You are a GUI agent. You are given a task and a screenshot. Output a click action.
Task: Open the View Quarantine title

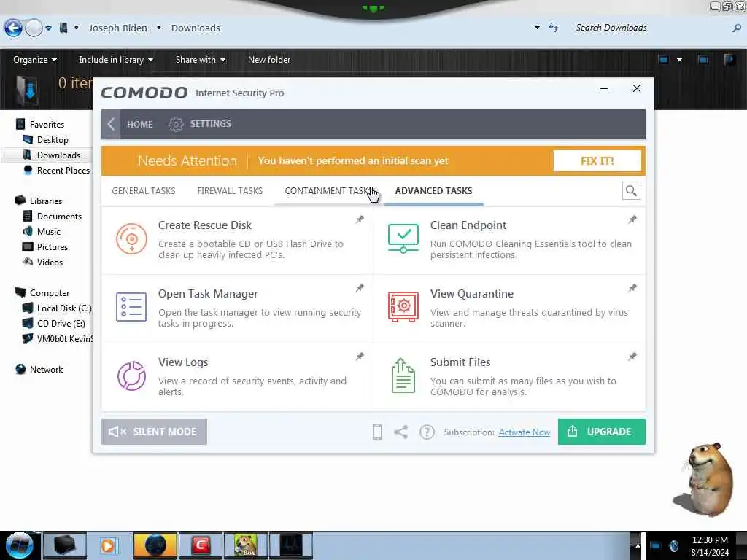(472, 294)
